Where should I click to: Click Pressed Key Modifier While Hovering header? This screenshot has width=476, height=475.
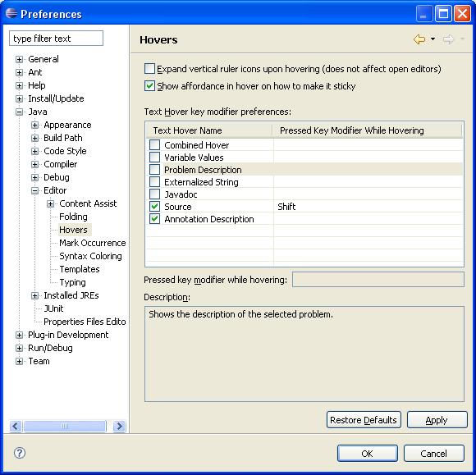pos(367,130)
